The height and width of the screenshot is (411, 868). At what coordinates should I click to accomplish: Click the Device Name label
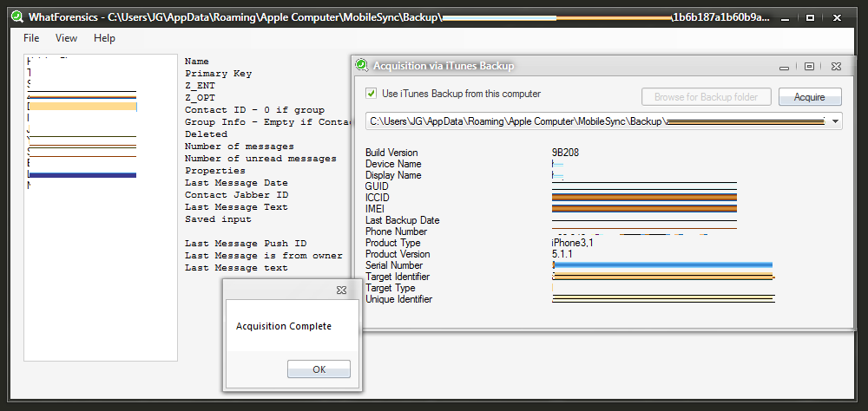[393, 164]
